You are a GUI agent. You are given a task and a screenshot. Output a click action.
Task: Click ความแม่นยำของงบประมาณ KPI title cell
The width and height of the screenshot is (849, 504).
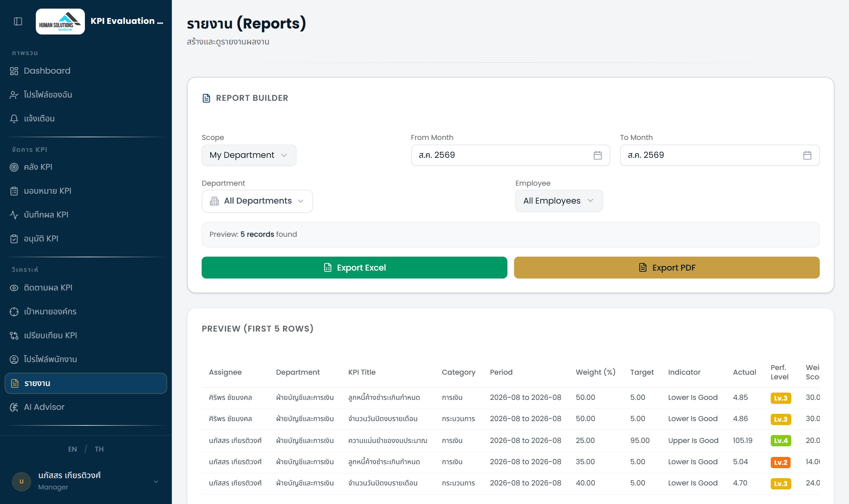387,440
